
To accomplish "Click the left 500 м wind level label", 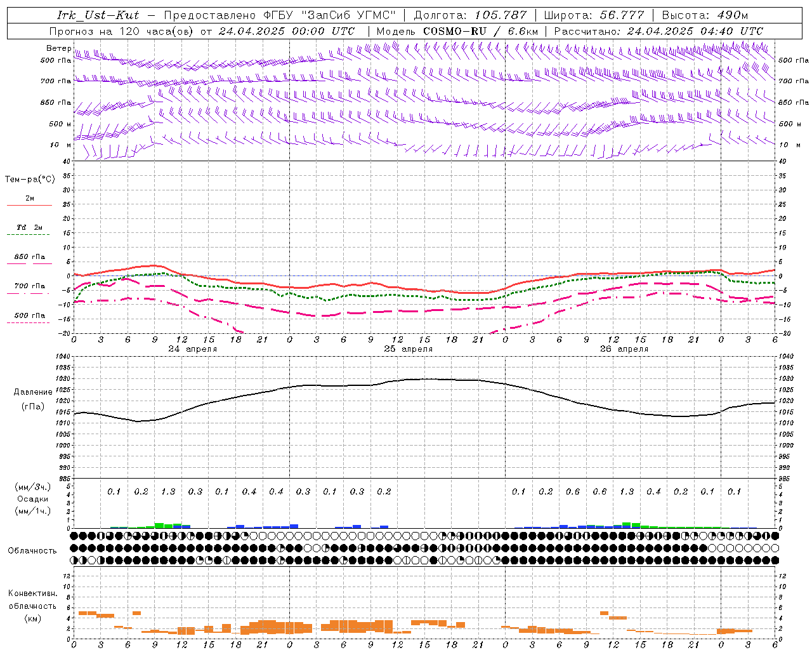I will tap(60, 124).
